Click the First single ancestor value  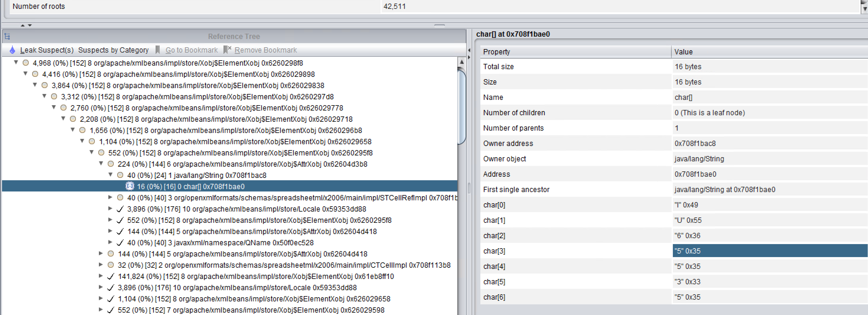[x=725, y=189]
